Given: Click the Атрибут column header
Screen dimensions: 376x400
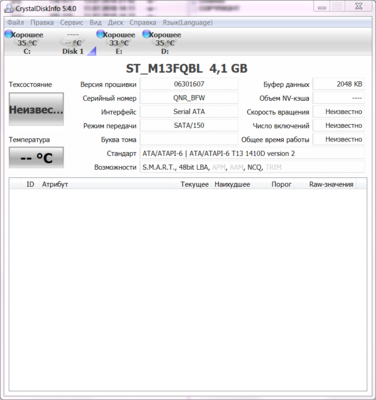Looking at the screenshot, I should click(104, 184).
